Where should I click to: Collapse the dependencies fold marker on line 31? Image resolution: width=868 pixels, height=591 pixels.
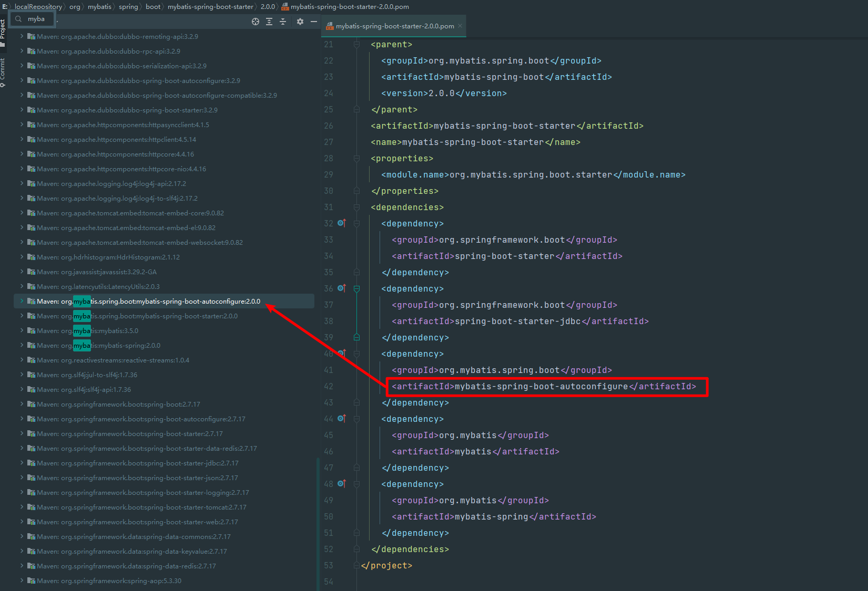[x=357, y=208]
